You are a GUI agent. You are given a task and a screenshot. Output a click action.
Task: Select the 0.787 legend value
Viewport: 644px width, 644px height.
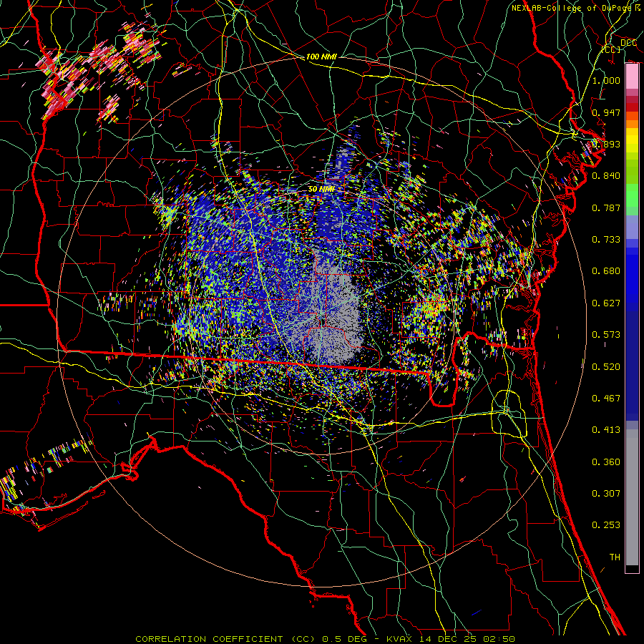pos(606,208)
